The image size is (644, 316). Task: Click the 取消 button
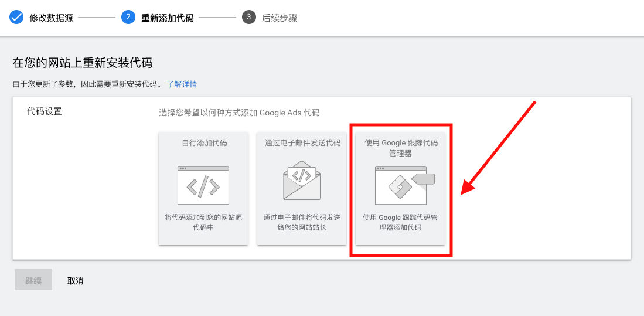76,281
